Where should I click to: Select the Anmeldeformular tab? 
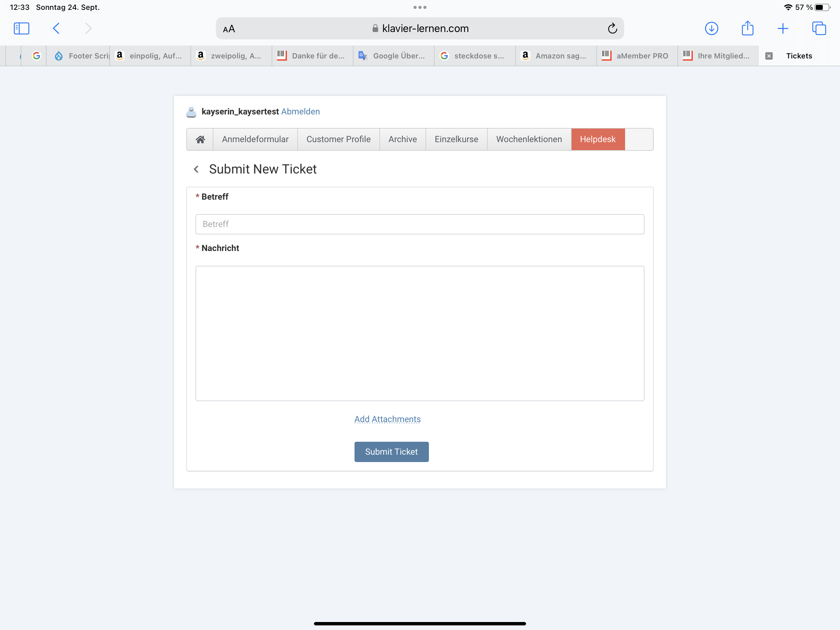pyautogui.click(x=255, y=139)
